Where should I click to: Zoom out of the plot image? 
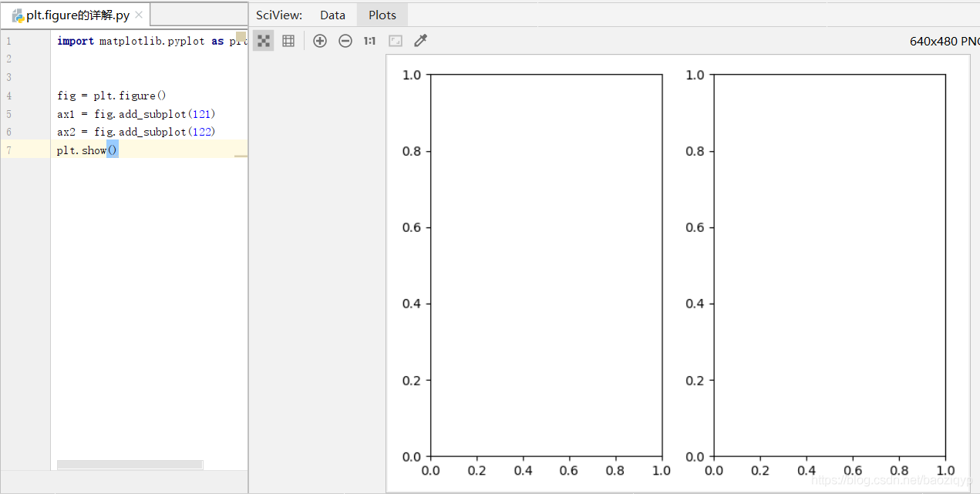pos(345,41)
